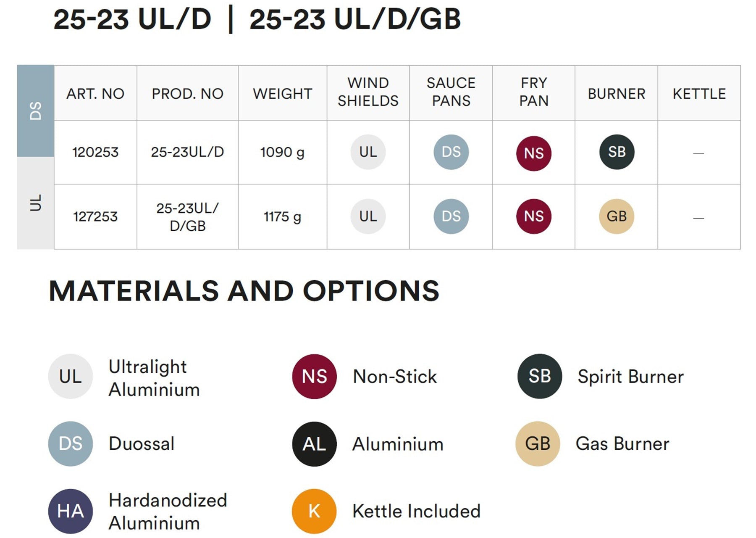Click the 1175 g weight cell

282,216
